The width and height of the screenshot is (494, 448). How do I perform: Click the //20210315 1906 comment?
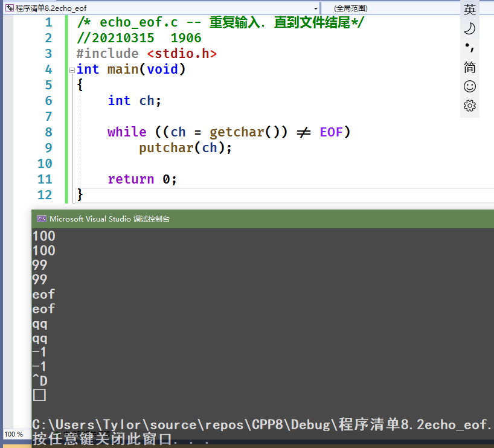[139, 38]
